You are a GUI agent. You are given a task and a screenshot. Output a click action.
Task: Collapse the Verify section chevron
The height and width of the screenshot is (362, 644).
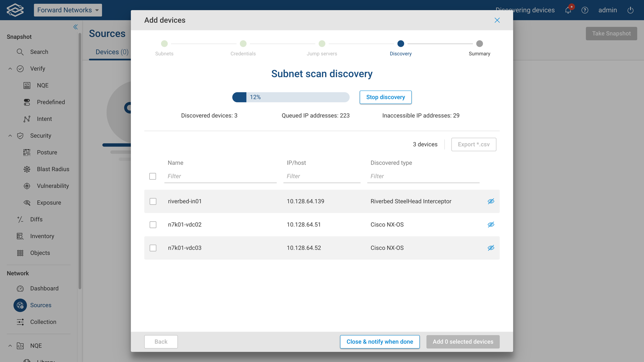(10, 69)
